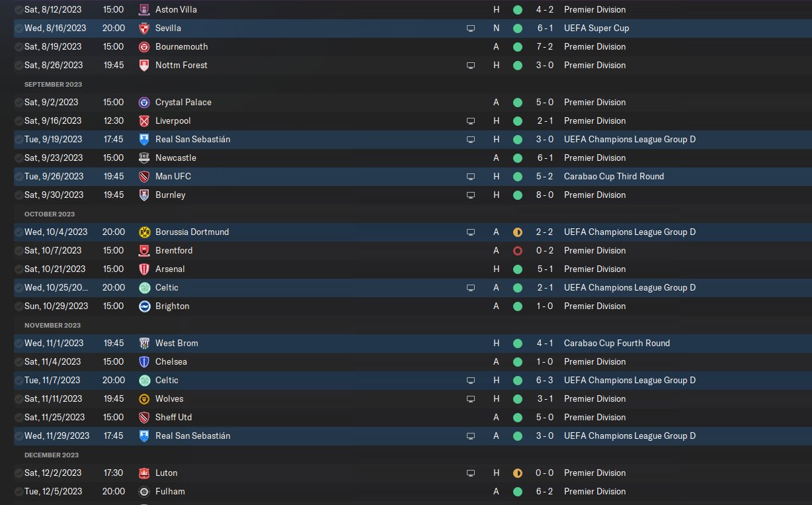812x505 pixels.
Task: Toggle check circle beside Luton fixture date
Action: pos(19,473)
